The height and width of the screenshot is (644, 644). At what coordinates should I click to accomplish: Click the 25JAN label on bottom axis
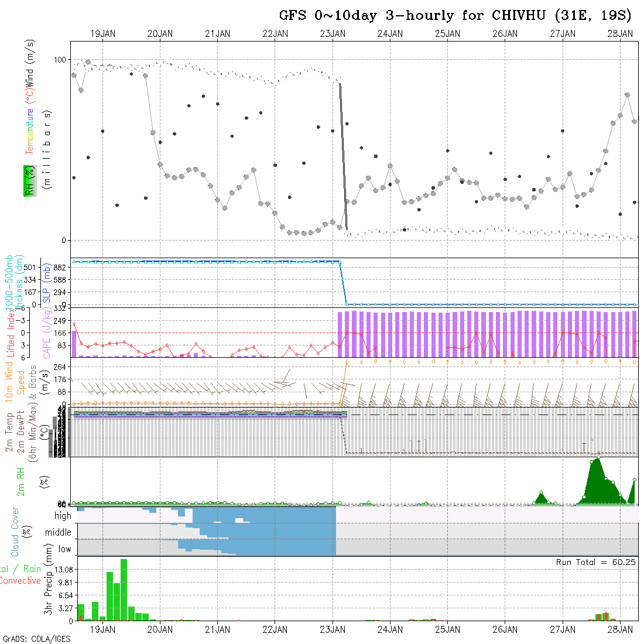pos(448,629)
